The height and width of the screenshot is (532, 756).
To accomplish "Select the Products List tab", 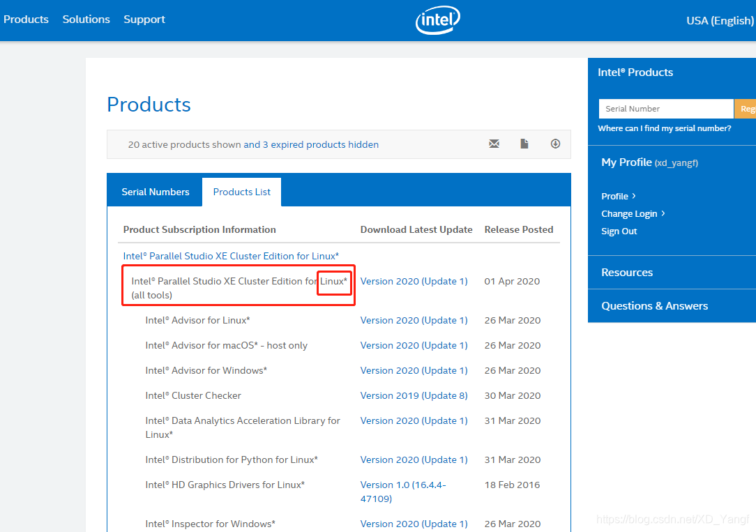I will pos(241,192).
